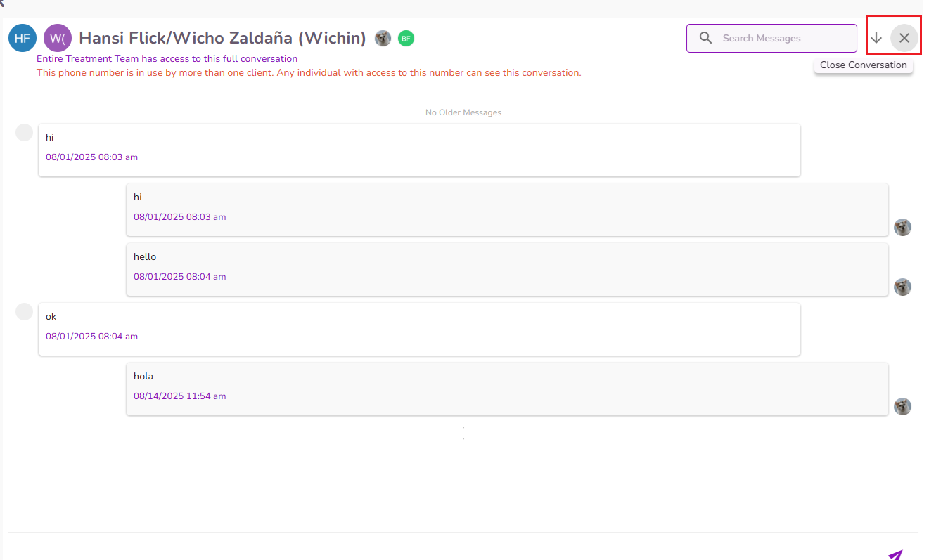929x560 pixels.
Task: Click the No Older Messages label
Action: click(x=463, y=112)
